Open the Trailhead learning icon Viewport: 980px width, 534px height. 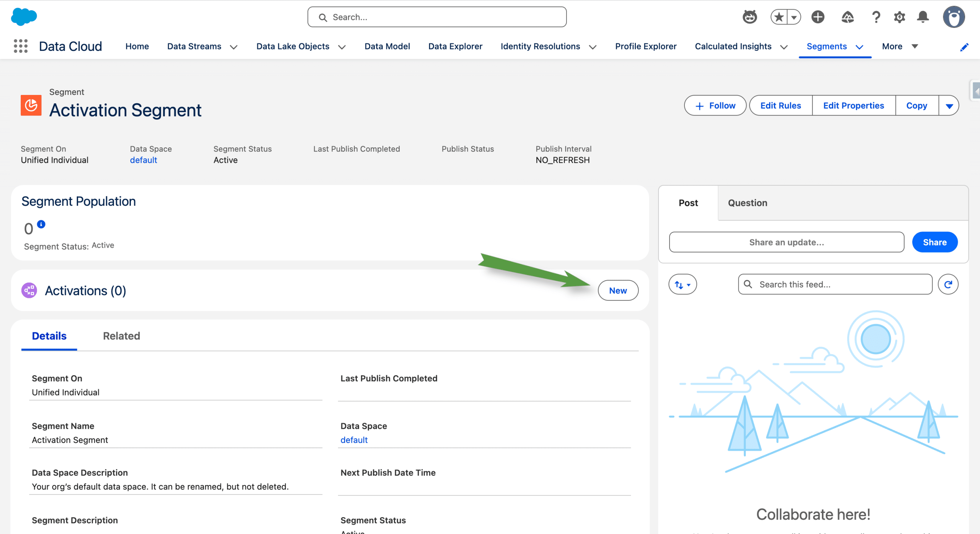point(847,17)
